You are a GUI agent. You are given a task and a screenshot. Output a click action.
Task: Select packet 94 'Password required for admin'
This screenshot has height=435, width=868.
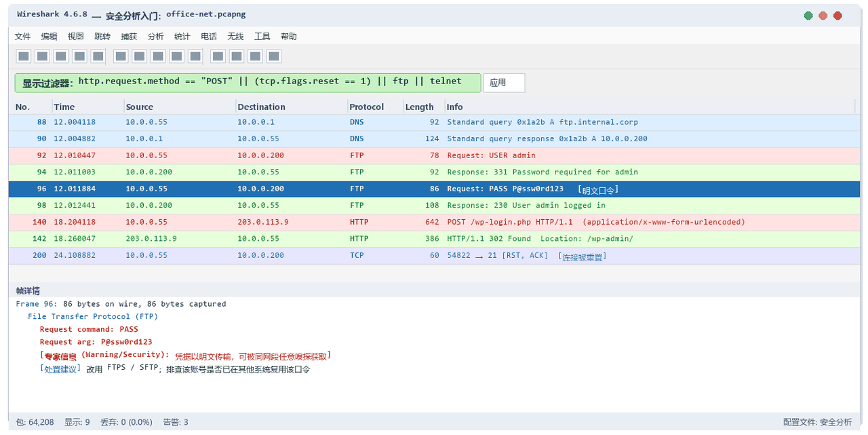(434, 172)
